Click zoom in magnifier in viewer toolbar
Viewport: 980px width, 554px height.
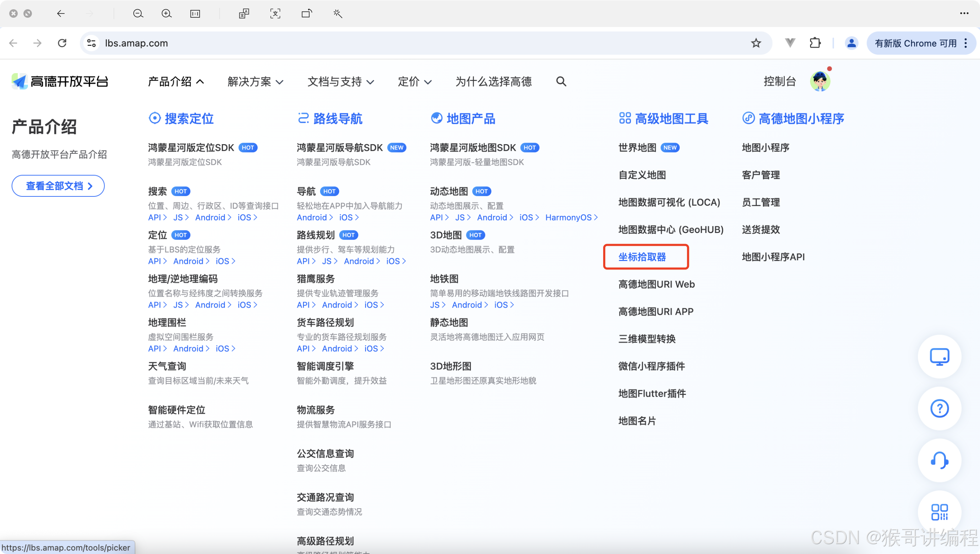[166, 14]
